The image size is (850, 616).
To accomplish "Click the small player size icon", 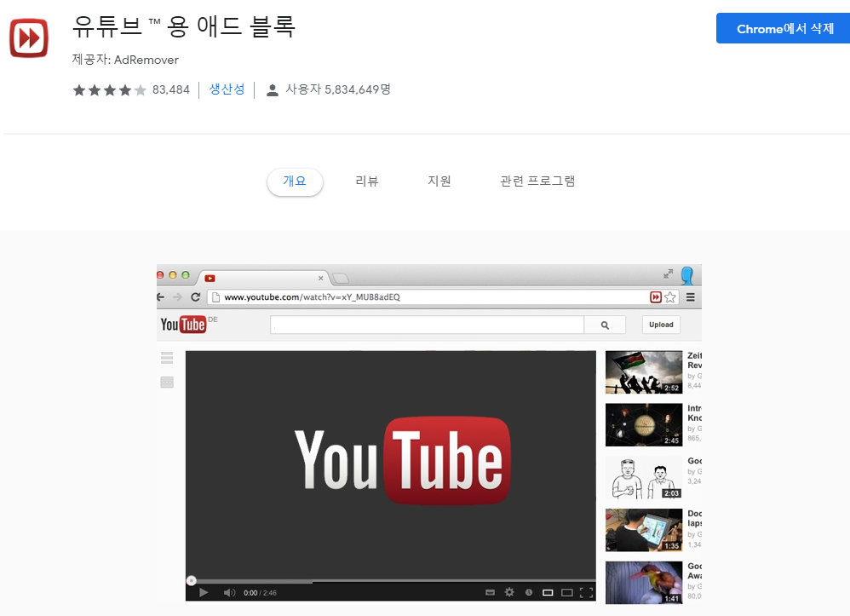I will click(548, 593).
